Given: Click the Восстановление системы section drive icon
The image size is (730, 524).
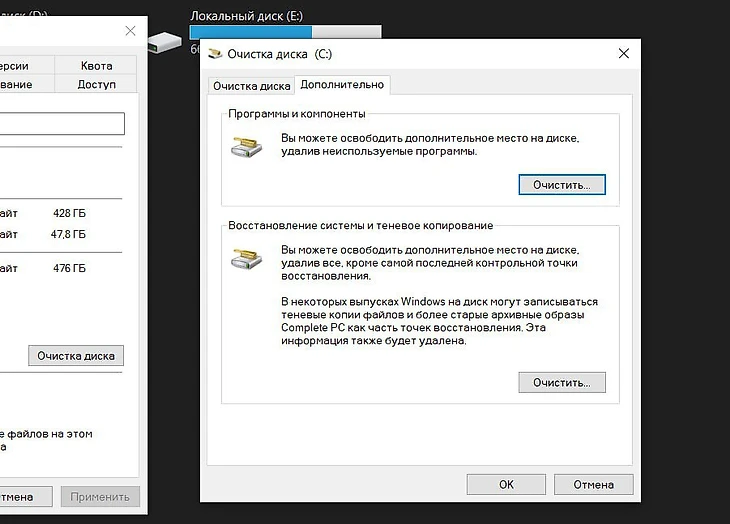Looking at the screenshot, I should point(246,258).
